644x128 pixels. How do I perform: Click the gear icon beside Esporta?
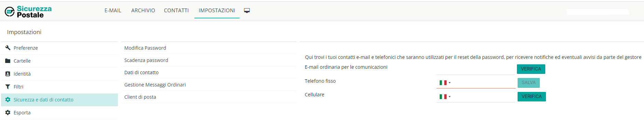[8, 113]
